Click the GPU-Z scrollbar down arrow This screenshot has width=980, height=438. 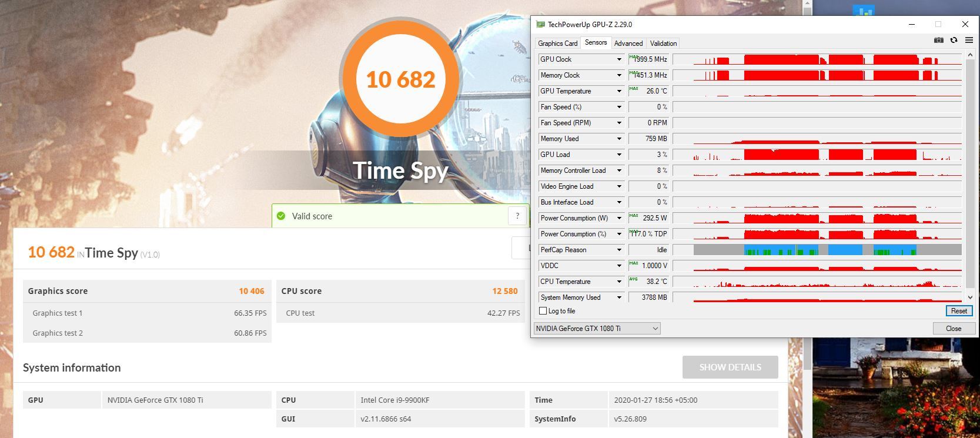(970, 297)
